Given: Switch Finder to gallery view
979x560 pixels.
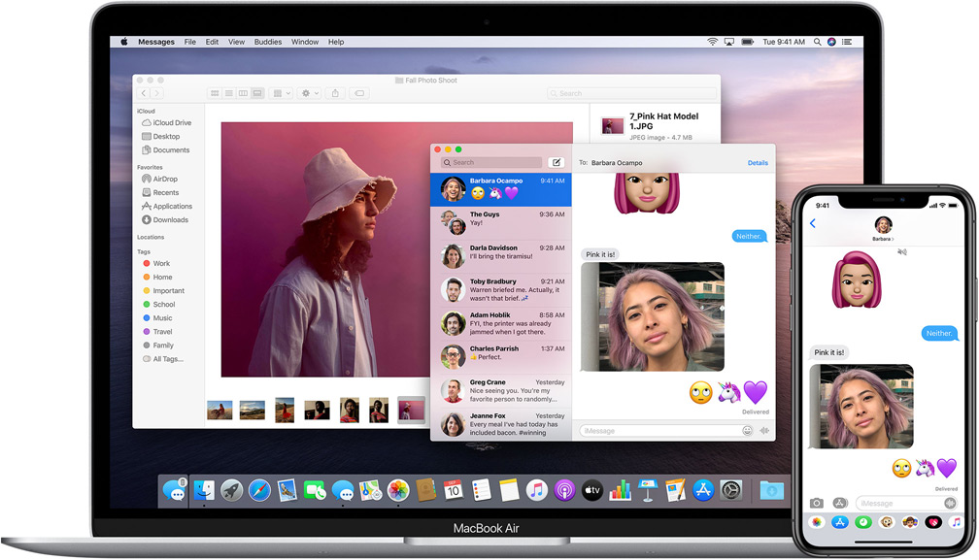Looking at the screenshot, I should [257, 93].
